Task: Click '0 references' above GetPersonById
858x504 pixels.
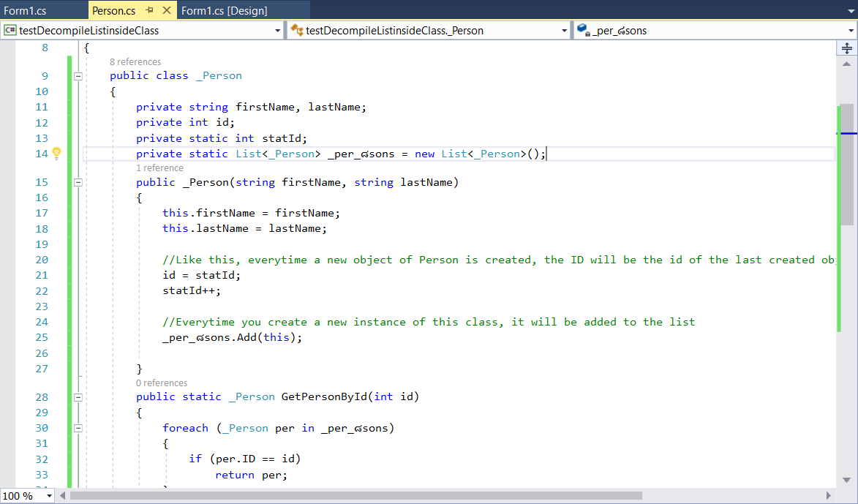Action: click(x=161, y=383)
